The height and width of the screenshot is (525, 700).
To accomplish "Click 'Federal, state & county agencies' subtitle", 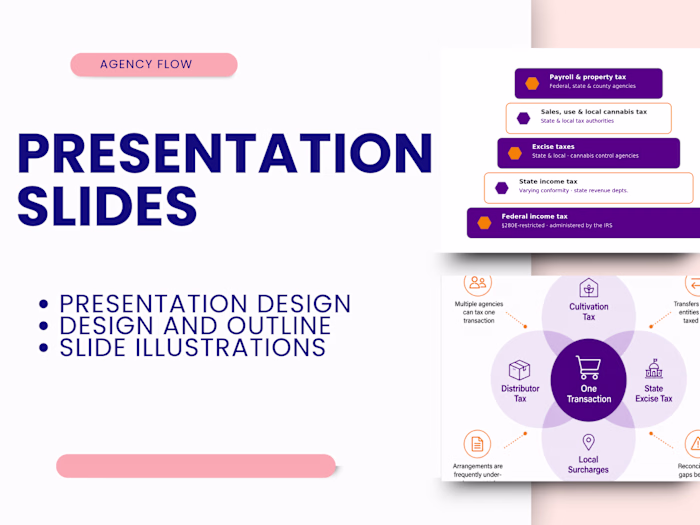I will (x=592, y=86).
